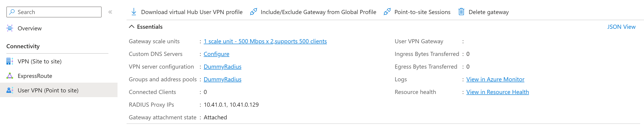Open the Overview menu item
The height and width of the screenshot is (125, 644).
pos(29,29)
